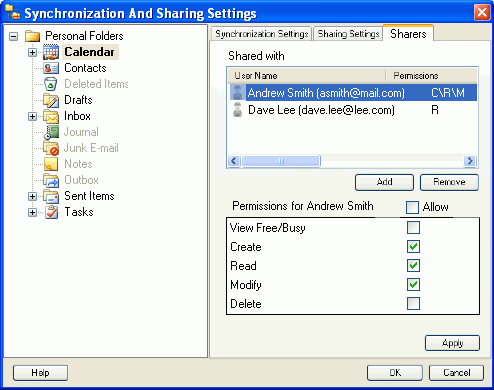Click Dave Lee's R permission value
Viewport: 494px width, 390px height.
[x=435, y=110]
